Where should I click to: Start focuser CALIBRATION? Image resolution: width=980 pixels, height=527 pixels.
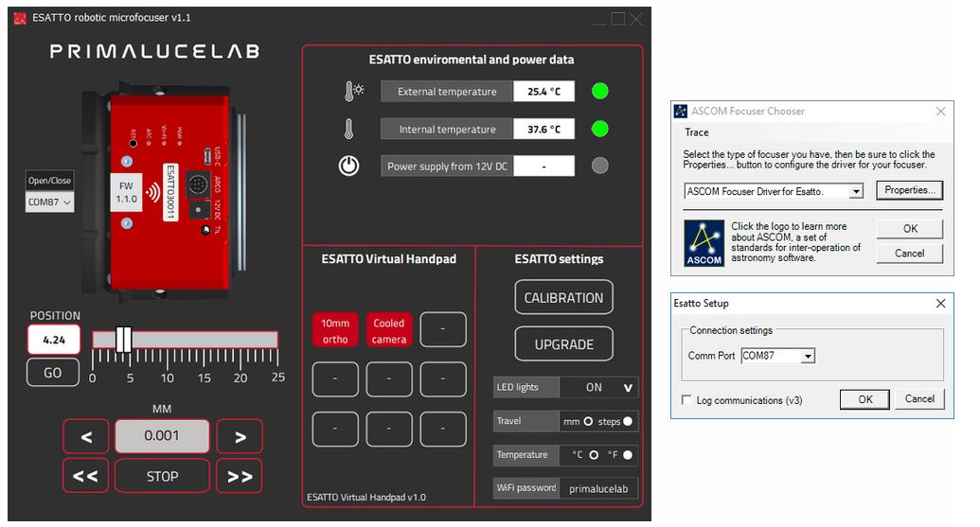(563, 297)
